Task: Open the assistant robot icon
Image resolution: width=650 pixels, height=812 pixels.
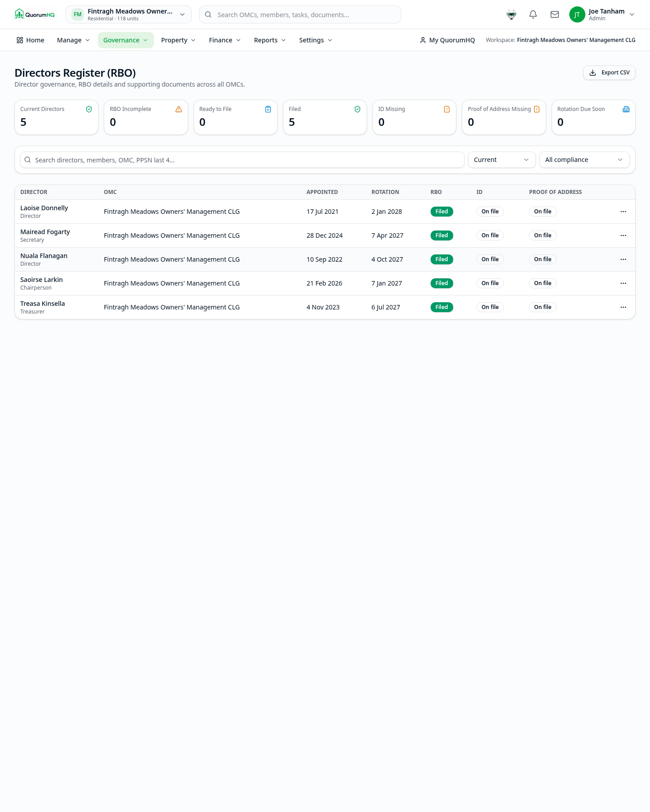Action: pos(511,14)
